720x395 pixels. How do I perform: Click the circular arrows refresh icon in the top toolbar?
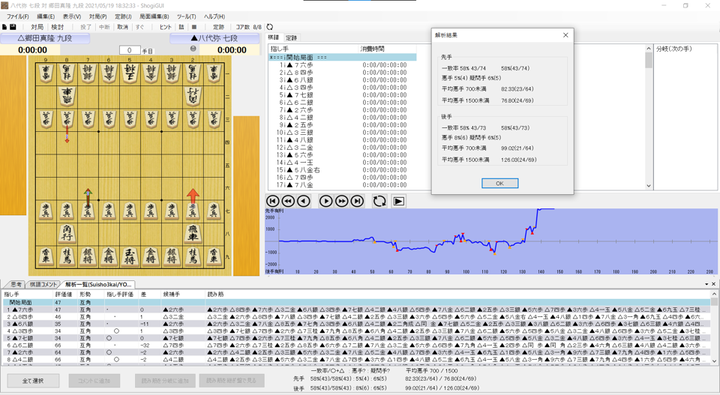(270, 27)
